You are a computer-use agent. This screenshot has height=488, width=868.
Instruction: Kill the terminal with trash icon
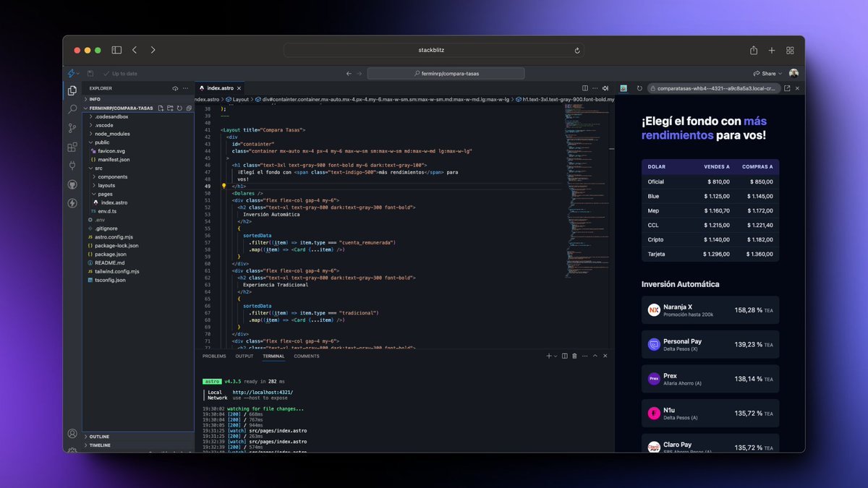click(574, 356)
